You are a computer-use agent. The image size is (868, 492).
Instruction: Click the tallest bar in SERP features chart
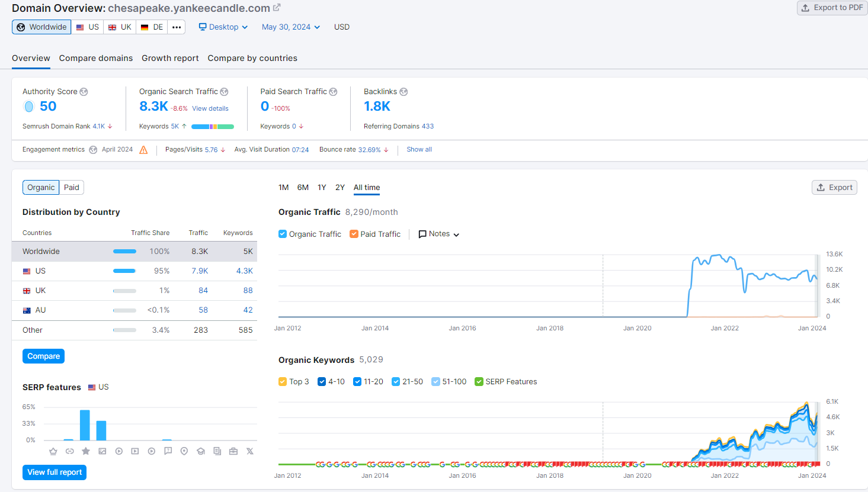point(85,425)
